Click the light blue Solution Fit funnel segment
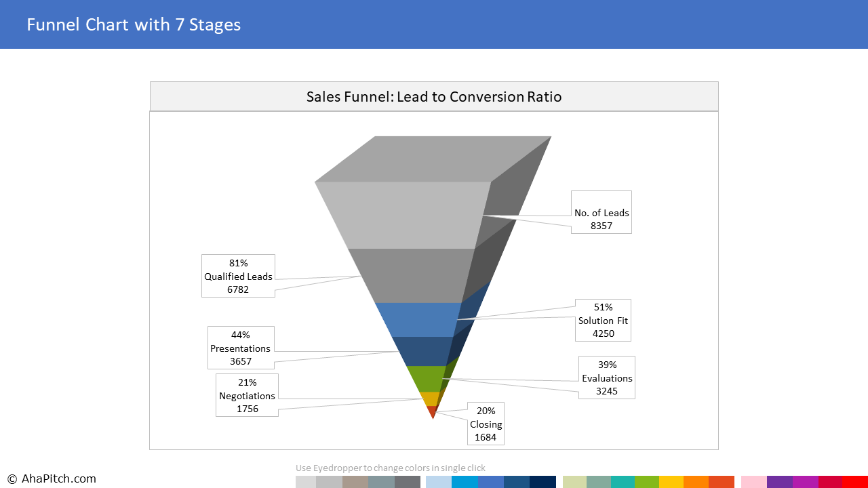This screenshot has width=868, height=488. pyautogui.click(x=417, y=320)
